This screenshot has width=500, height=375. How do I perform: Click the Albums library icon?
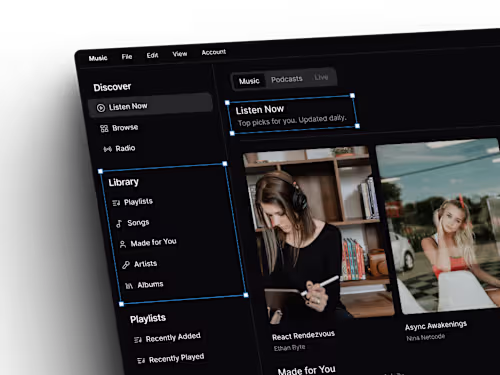click(129, 286)
